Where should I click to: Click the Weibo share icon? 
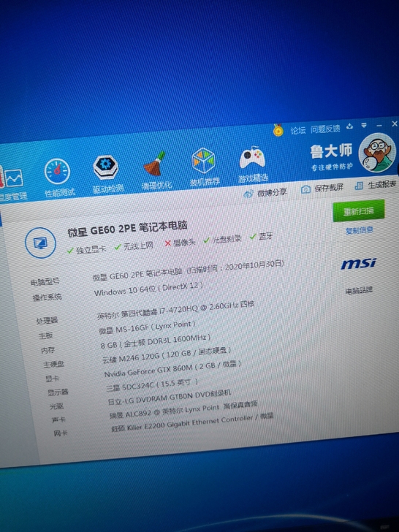click(x=248, y=194)
